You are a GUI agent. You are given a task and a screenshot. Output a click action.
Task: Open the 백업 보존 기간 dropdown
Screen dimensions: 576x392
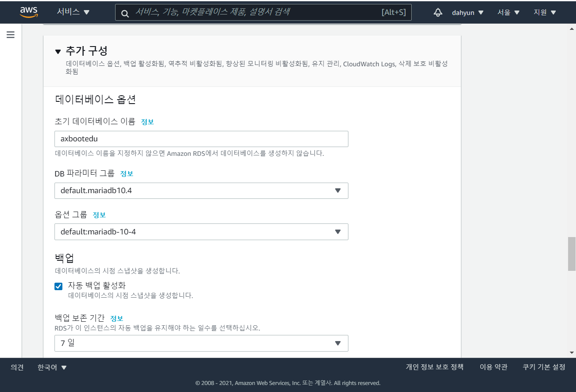coord(201,343)
